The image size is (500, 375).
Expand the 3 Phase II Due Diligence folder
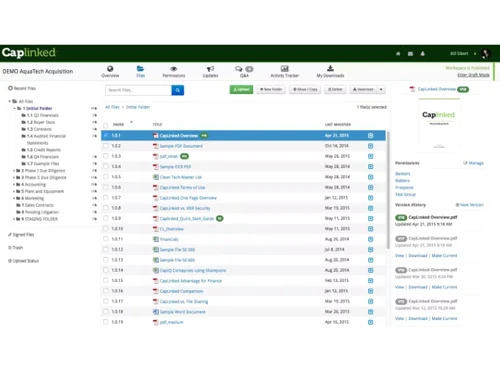14,177
